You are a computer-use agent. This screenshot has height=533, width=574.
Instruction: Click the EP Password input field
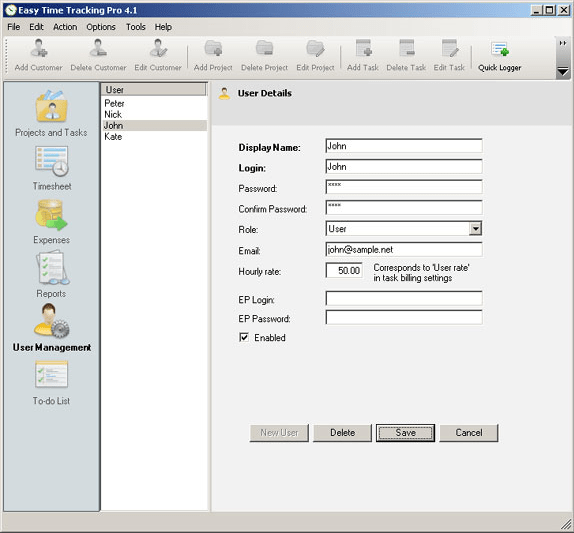coord(404,317)
